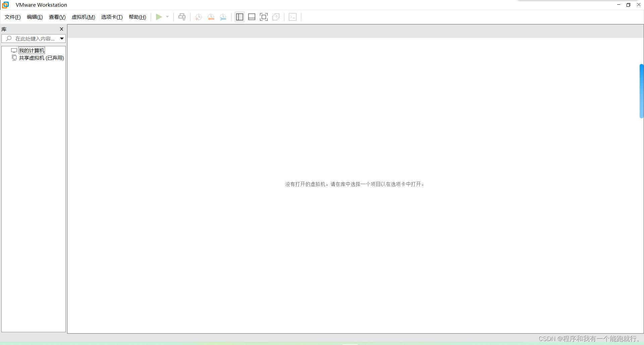Select 共享虚拟机 (已弃用) tree item
This screenshot has height=345, width=644.
(x=42, y=58)
